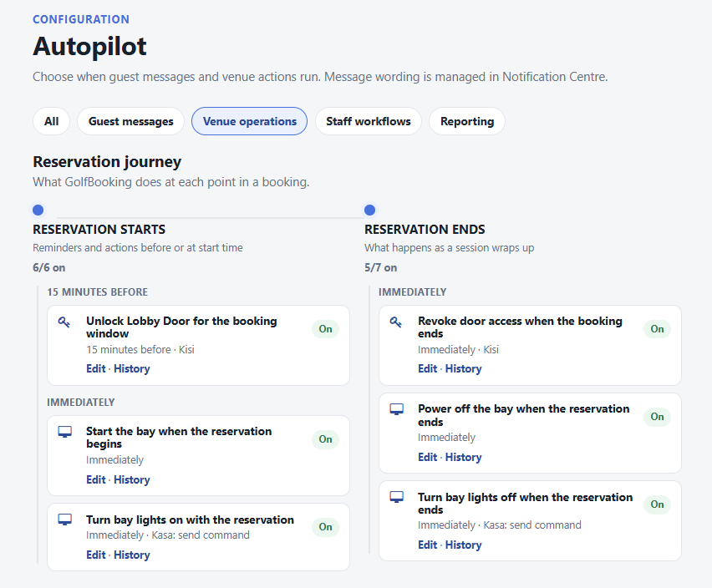
Task: Toggle On status for Start the bay
Action: click(325, 439)
